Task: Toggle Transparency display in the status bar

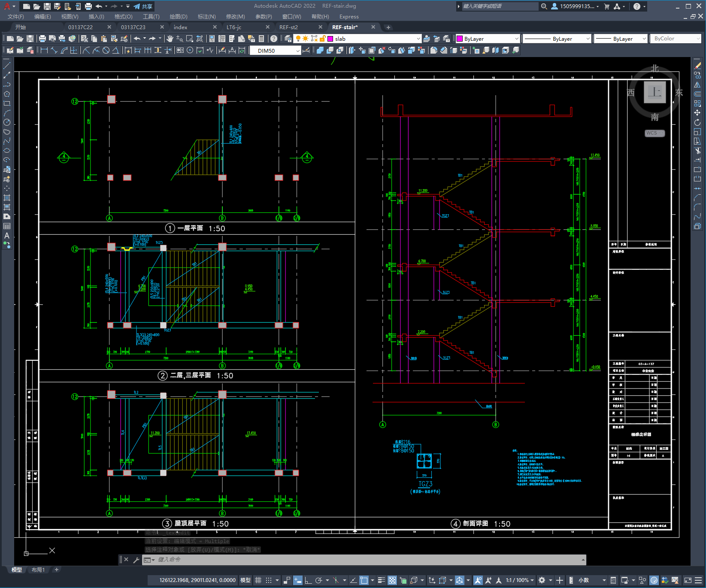Action: (x=392, y=580)
